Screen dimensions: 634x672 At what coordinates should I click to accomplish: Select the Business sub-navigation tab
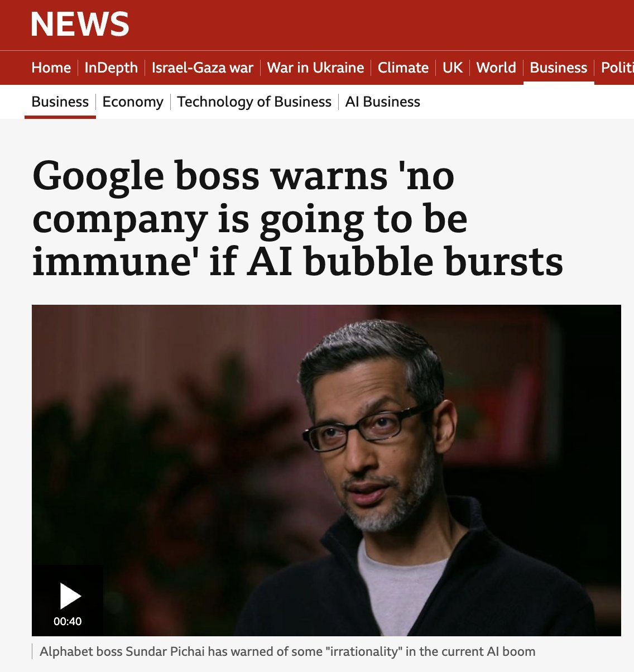(x=60, y=102)
